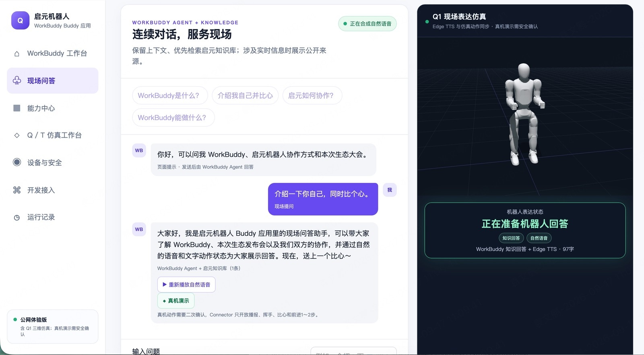Click the heading 正在准备机器人回答
Viewport: 644px width, 355px height.
(525, 224)
